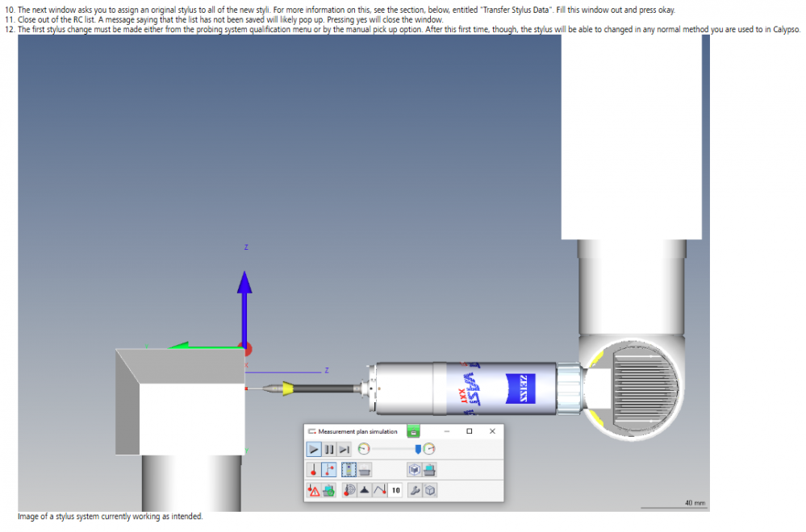
Task: Enable the collision warning indicator
Action: pos(313,490)
